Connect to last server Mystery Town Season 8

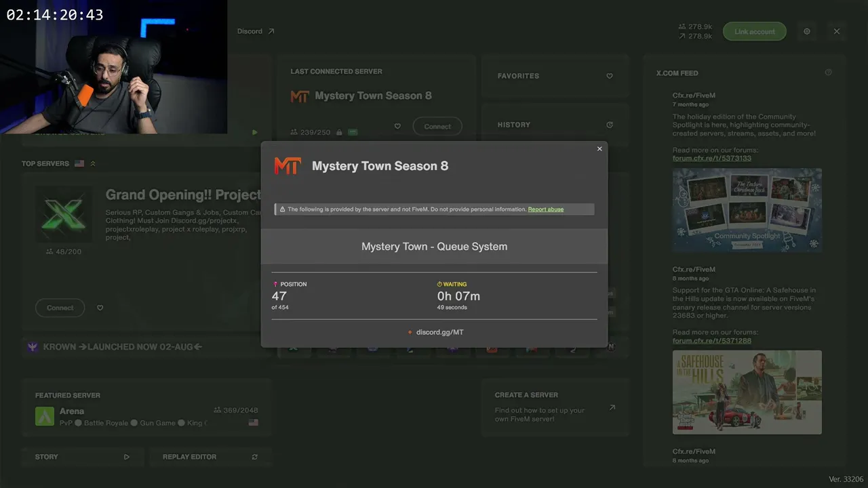[x=437, y=127]
